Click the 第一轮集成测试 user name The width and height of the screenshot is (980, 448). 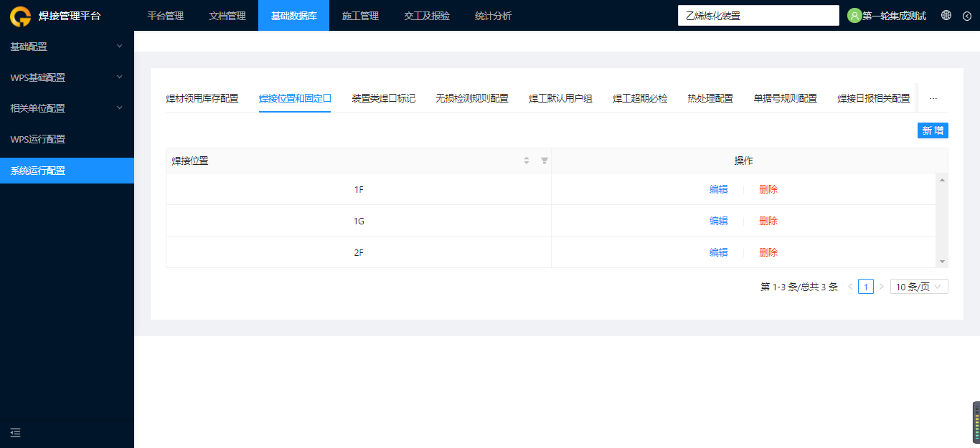pos(894,16)
